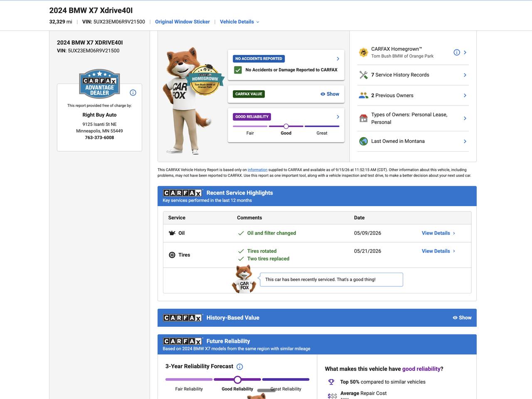
Task: Click the Car Fox mascot image
Action: (183, 101)
